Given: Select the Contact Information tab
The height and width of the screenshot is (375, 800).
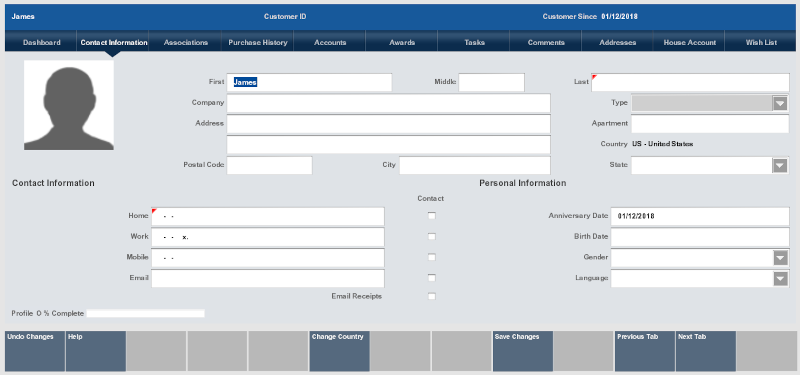Looking at the screenshot, I should coord(113,42).
